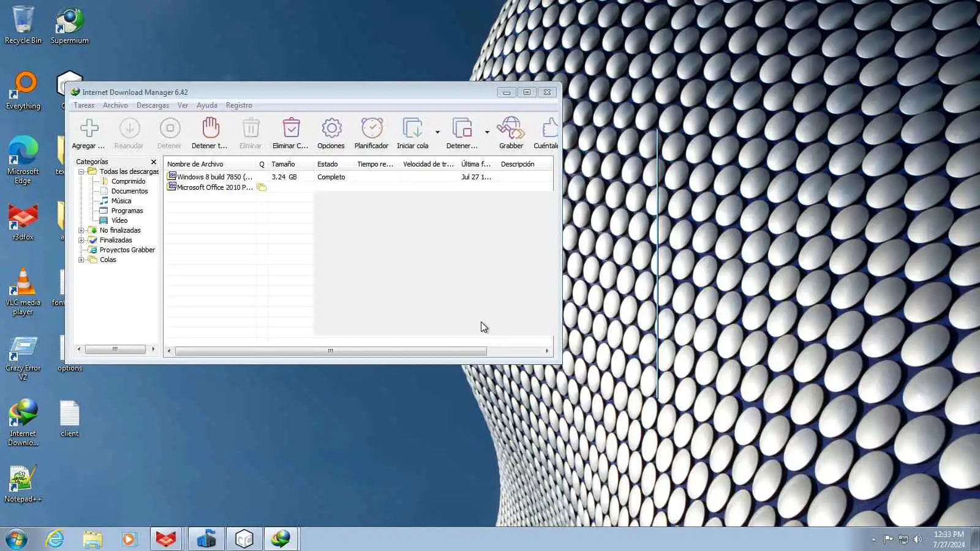Open the Descargas menu
The image size is (980, 551).
pyautogui.click(x=153, y=105)
